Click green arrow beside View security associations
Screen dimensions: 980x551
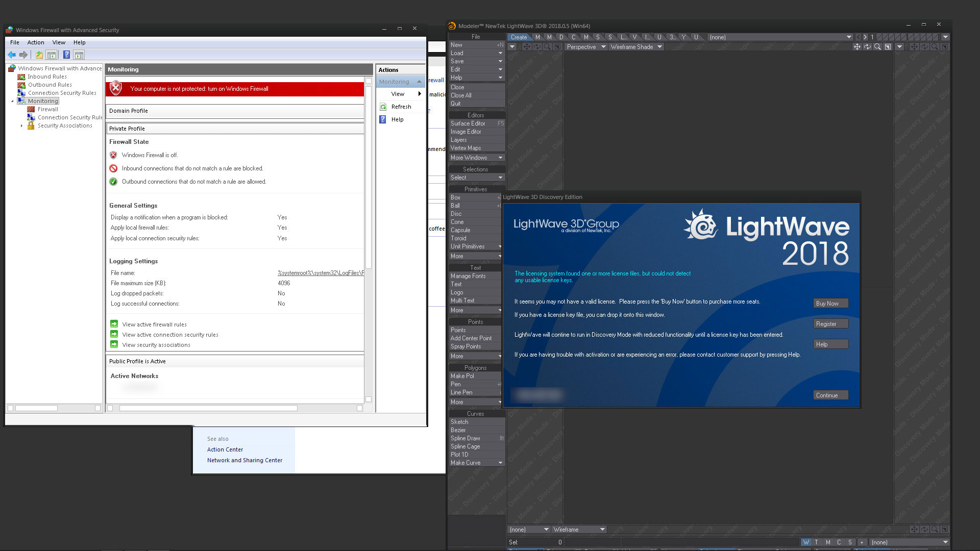(x=114, y=344)
